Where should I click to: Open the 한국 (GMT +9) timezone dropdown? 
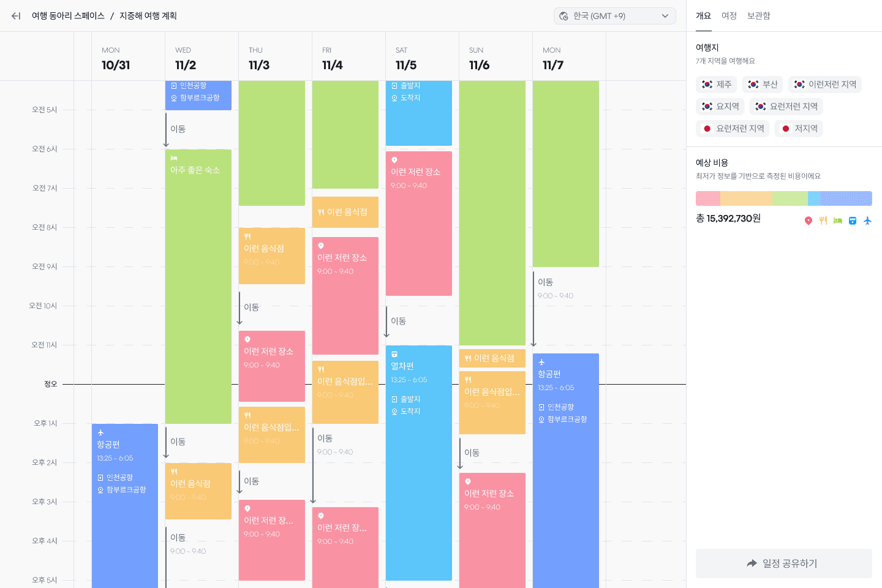coord(615,16)
